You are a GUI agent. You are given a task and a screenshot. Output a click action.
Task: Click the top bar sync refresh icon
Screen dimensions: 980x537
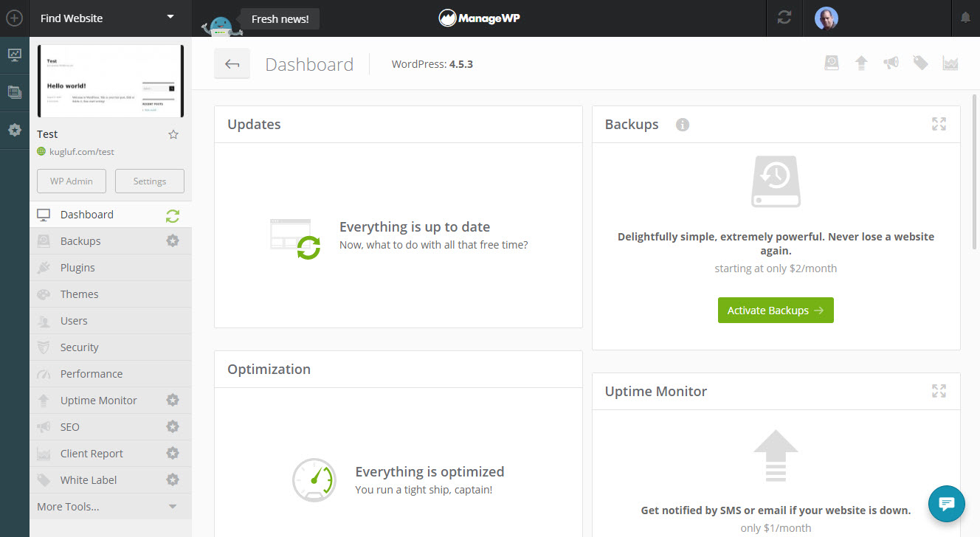point(784,18)
